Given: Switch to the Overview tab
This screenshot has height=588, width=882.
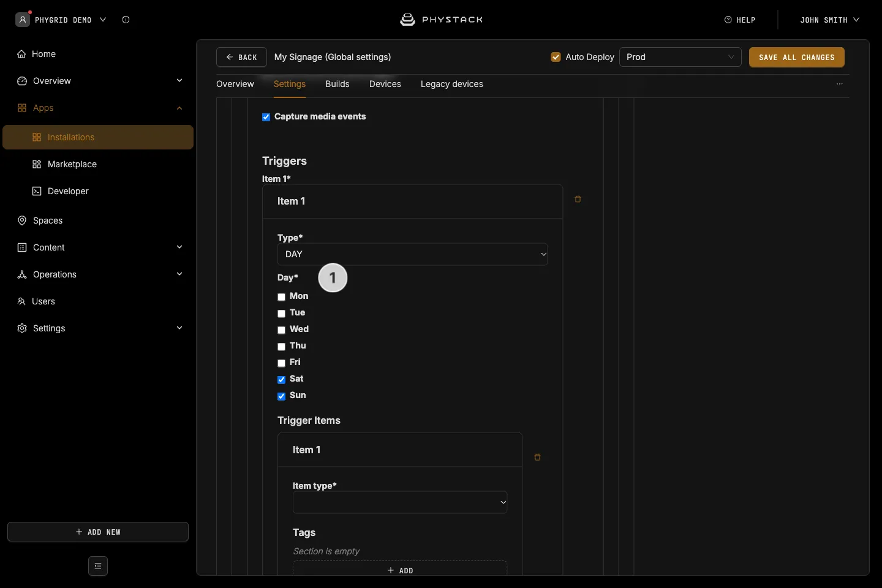Looking at the screenshot, I should [x=235, y=84].
